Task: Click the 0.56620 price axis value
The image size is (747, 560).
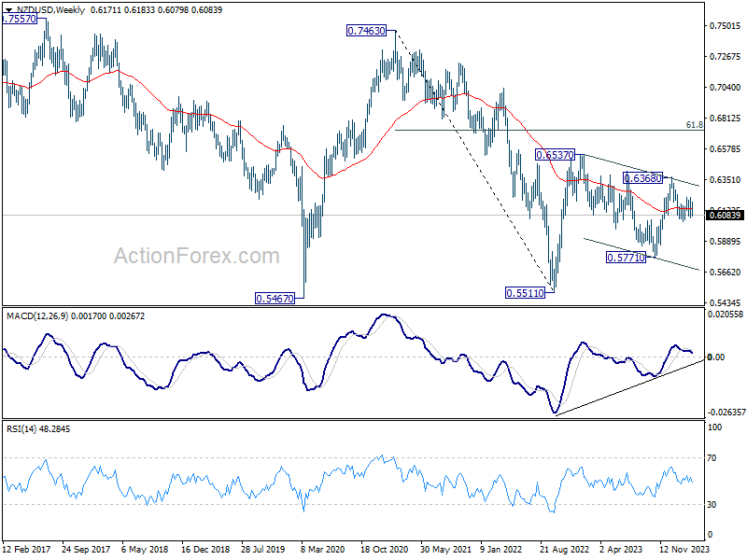Action: [726, 272]
